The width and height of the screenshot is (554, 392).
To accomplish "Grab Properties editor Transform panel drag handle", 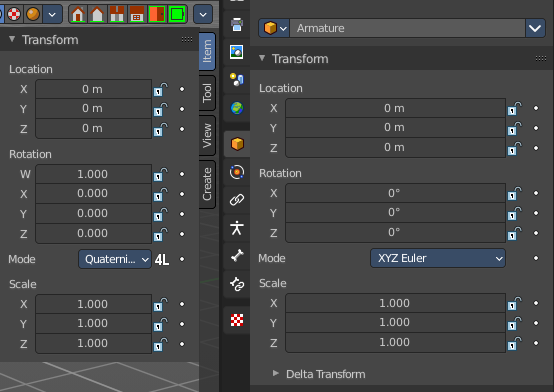I will [541, 58].
